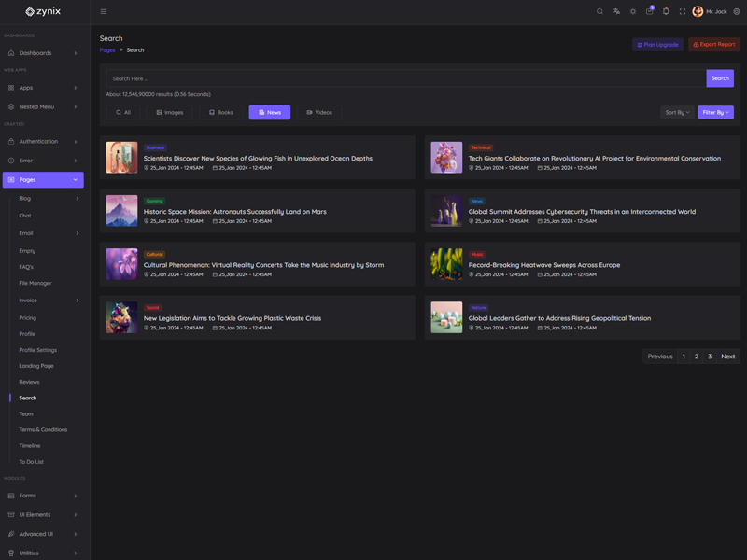Open the Historic Space Mission article thumbnail
Image resolution: width=747 pixels, height=560 pixels.
tap(121, 211)
